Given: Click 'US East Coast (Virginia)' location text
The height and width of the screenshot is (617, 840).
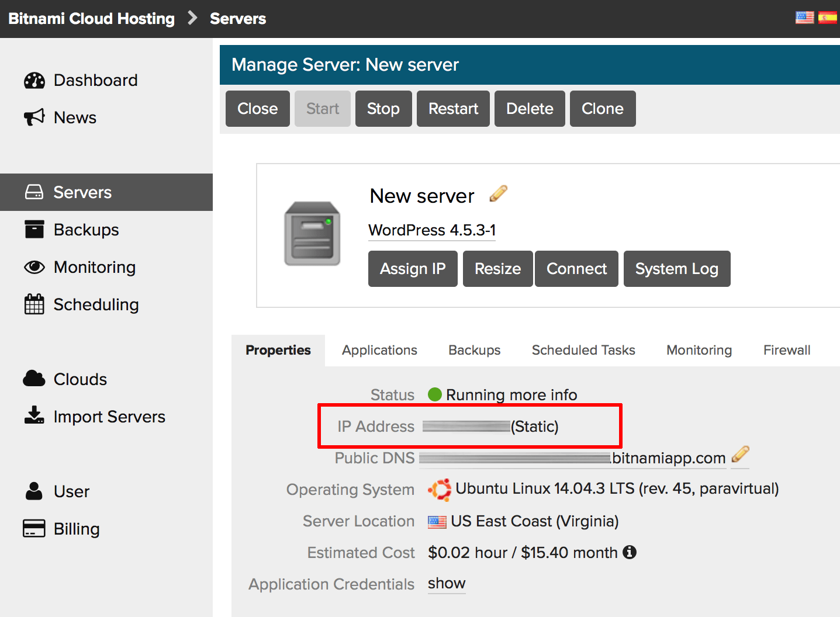Looking at the screenshot, I should 535,521.
